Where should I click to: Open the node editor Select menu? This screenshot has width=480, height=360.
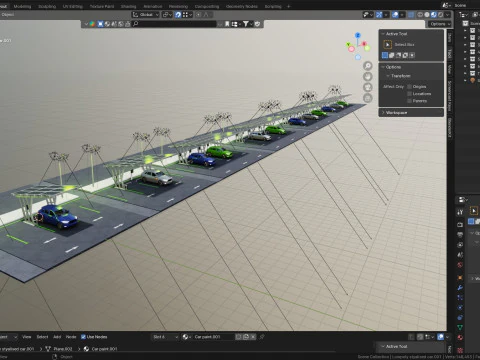tap(42, 337)
